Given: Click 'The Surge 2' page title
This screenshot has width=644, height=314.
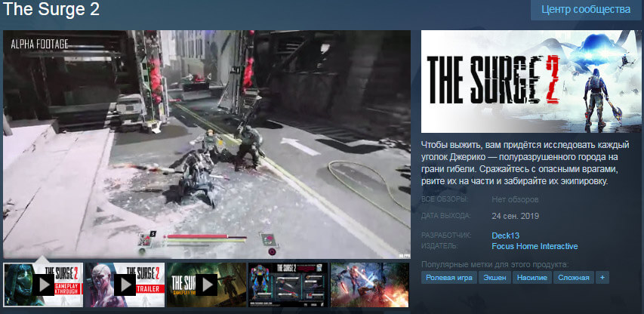Looking at the screenshot, I should pyautogui.click(x=51, y=9).
